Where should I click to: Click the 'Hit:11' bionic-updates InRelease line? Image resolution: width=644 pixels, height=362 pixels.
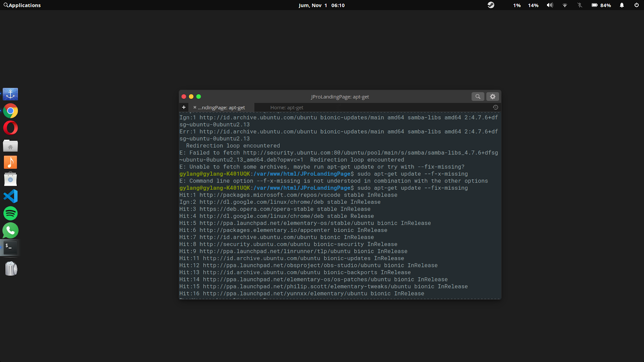click(x=292, y=258)
